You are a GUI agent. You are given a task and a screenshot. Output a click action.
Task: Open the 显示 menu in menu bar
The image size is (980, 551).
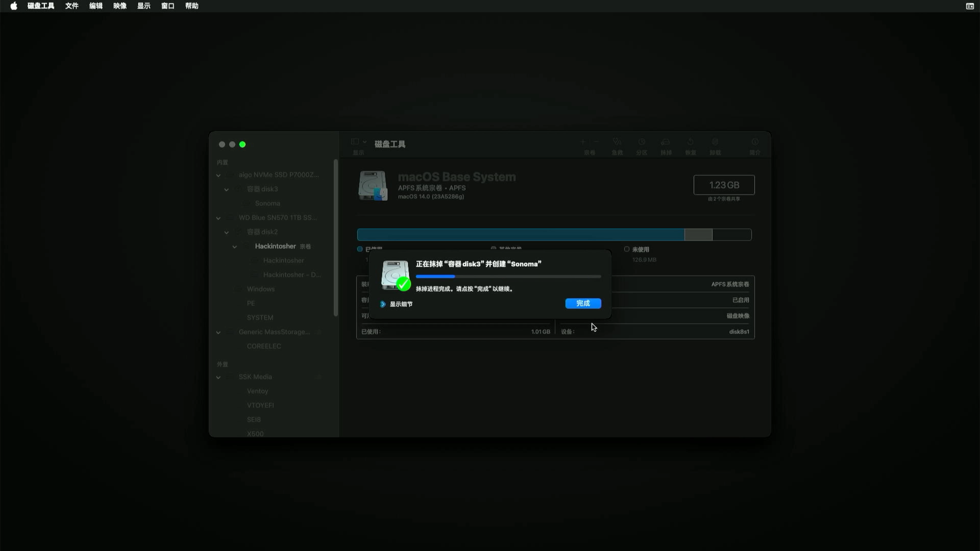[x=144, y=6]
